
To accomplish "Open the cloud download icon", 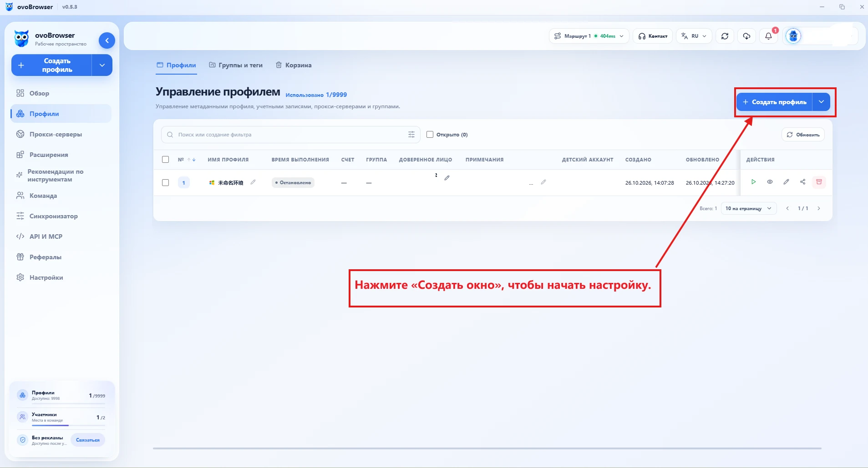I will point(746,36).
